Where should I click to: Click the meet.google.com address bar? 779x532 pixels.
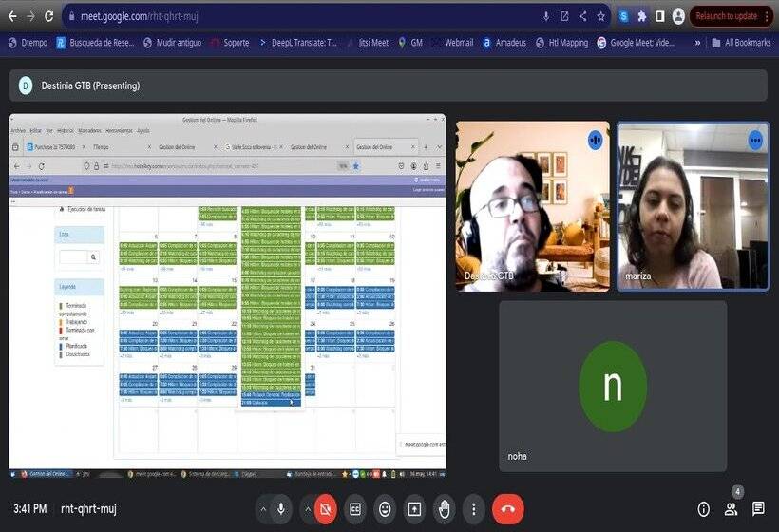(x=285, y=16)
